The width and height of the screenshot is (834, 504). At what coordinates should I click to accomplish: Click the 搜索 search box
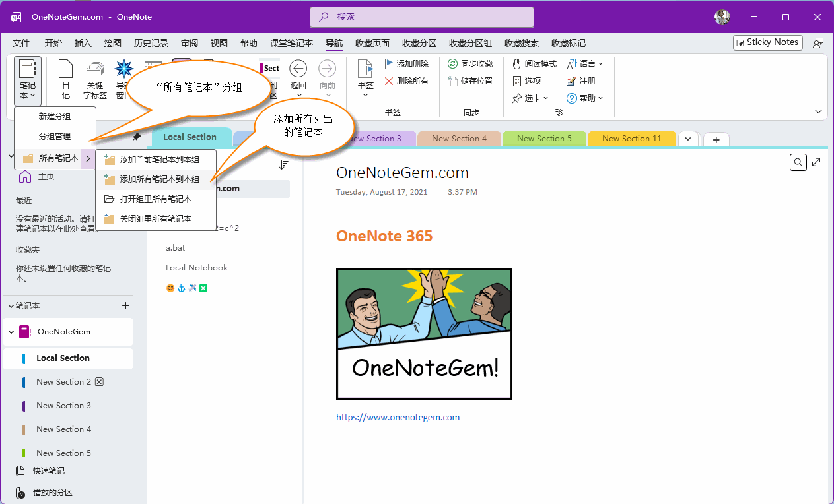click(422, 17)
